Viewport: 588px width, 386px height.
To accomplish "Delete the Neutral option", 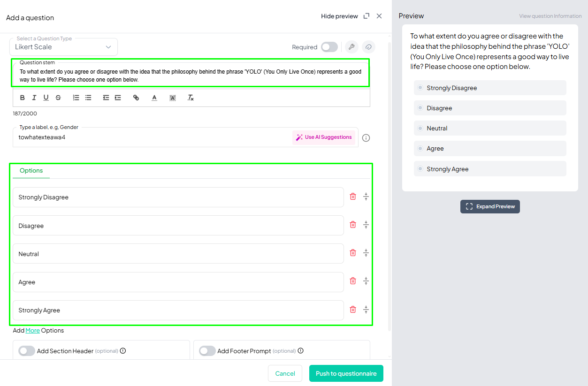I will (x=353, y=253).
